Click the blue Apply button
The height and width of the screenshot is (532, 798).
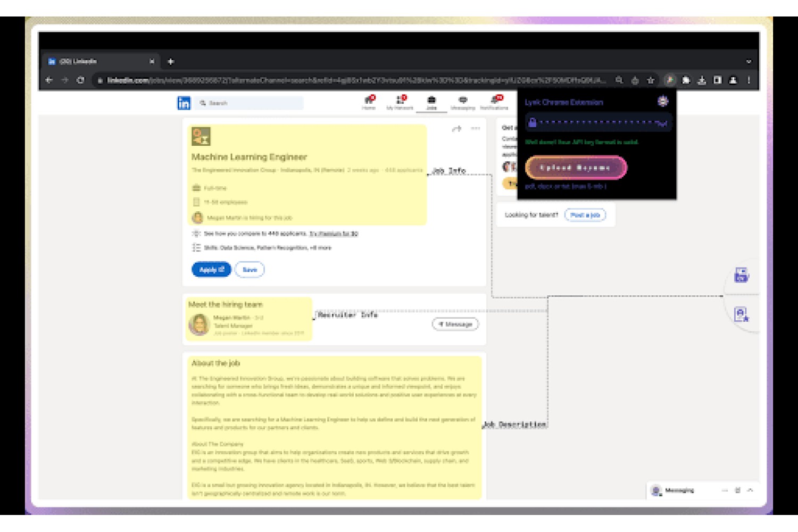[x=211, y=270]
